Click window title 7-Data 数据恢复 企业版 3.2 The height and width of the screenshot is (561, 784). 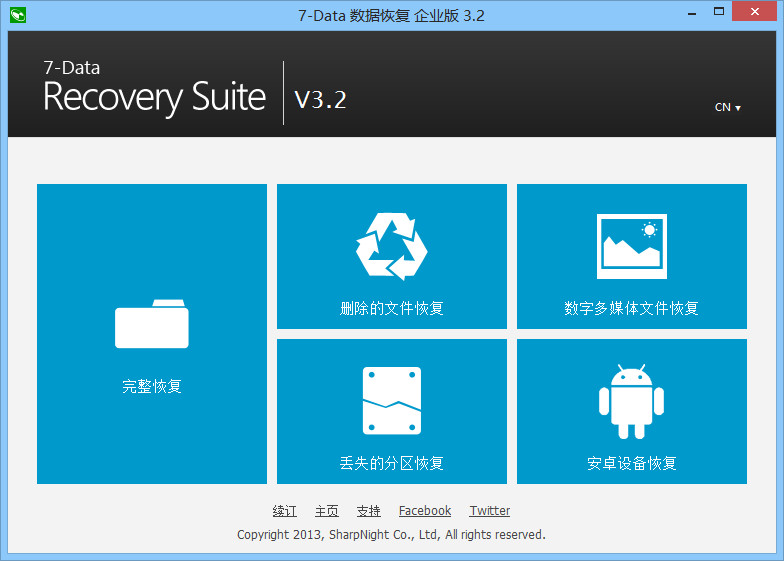point(392,16)
